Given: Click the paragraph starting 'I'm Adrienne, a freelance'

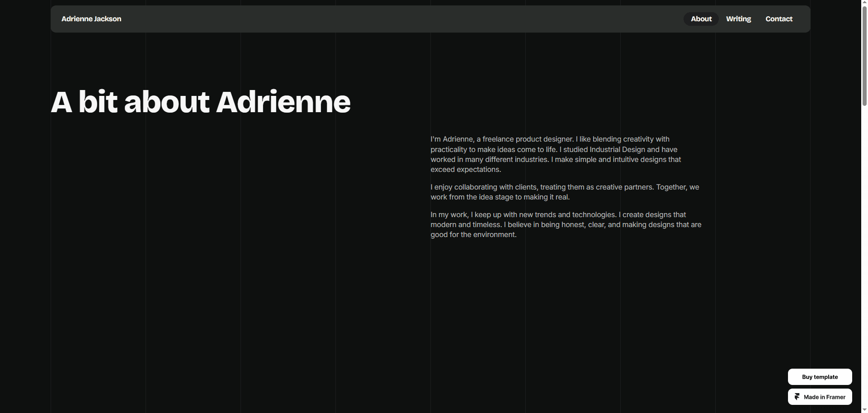Looking at the screenshot, I should coord(556,154).
